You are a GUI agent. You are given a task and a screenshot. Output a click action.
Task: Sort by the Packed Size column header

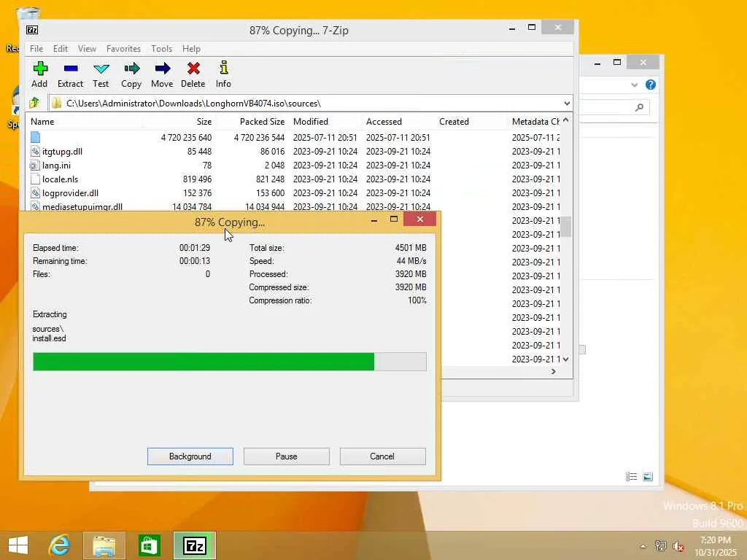point(252,122)
